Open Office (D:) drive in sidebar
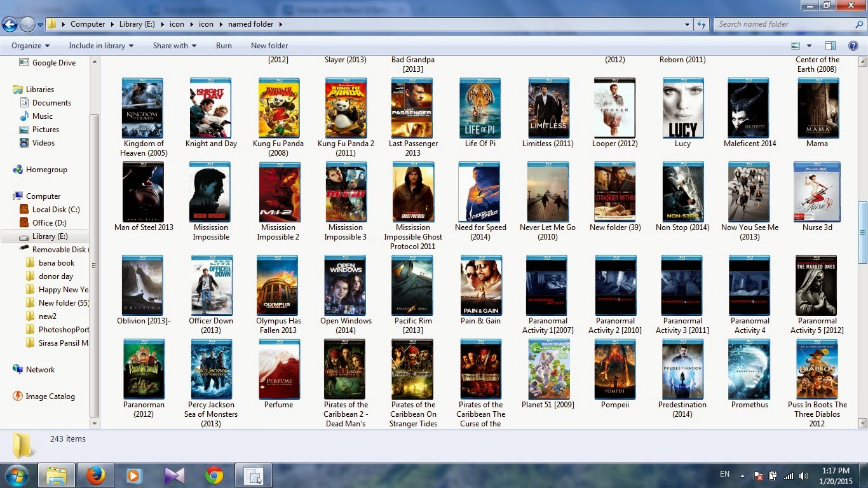The height and width of the screenshot is (488, 868). tap(50, 223)
